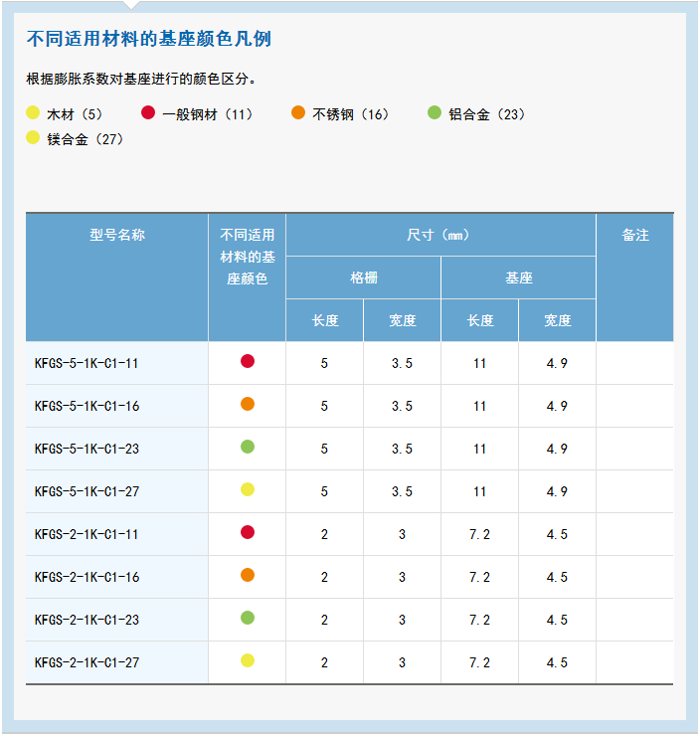Click the 长度 header under 基座
Screen dimensions: 700x736
(479, 320)
